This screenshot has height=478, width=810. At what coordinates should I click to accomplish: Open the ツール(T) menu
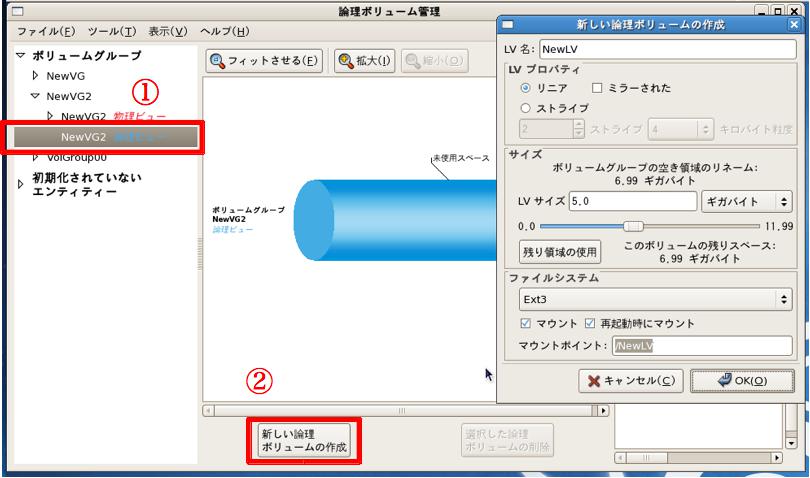point(111,31)
